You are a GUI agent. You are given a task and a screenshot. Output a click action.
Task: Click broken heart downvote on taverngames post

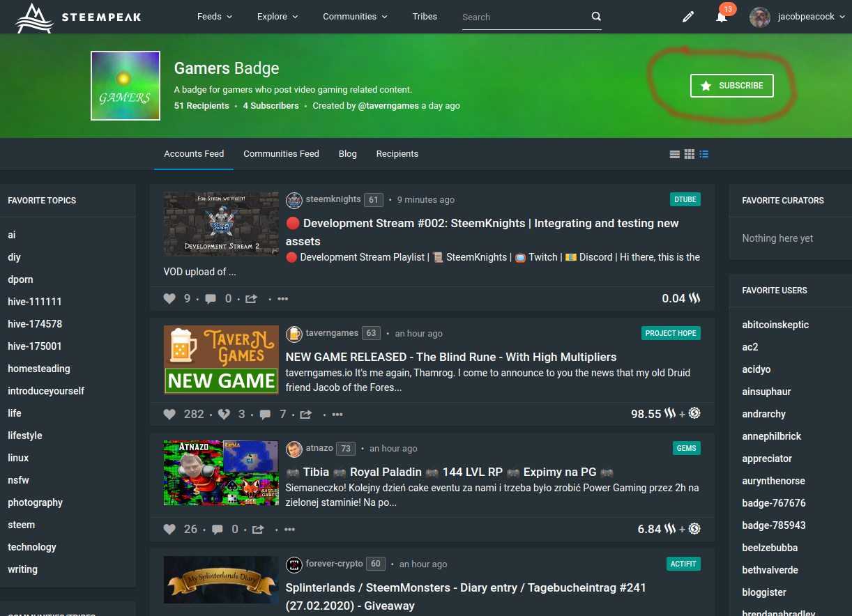pyautogui.click(x=224, y=415)
